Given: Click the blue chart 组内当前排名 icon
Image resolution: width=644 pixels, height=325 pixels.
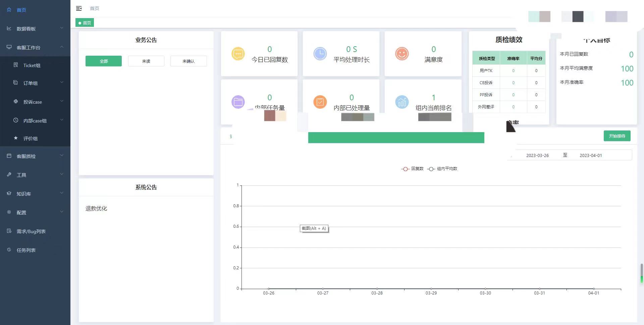Looking at the screenshot, I should (402, 102).
